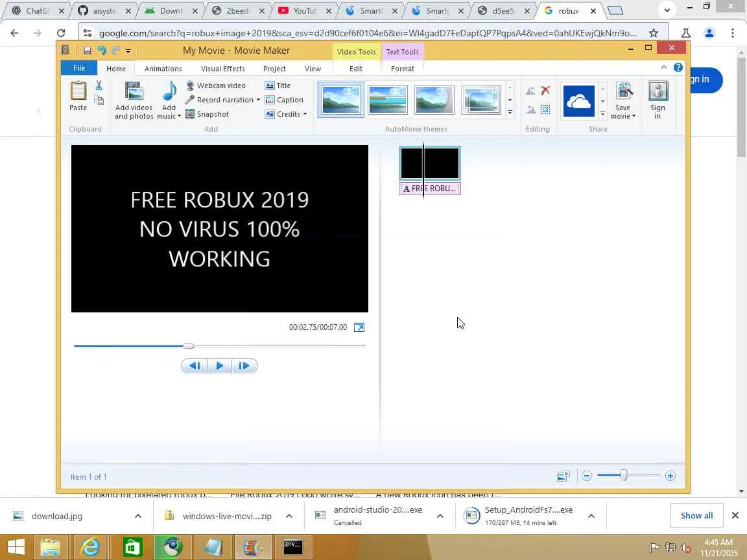Click the Save icon in quick access toolbar

87,50
